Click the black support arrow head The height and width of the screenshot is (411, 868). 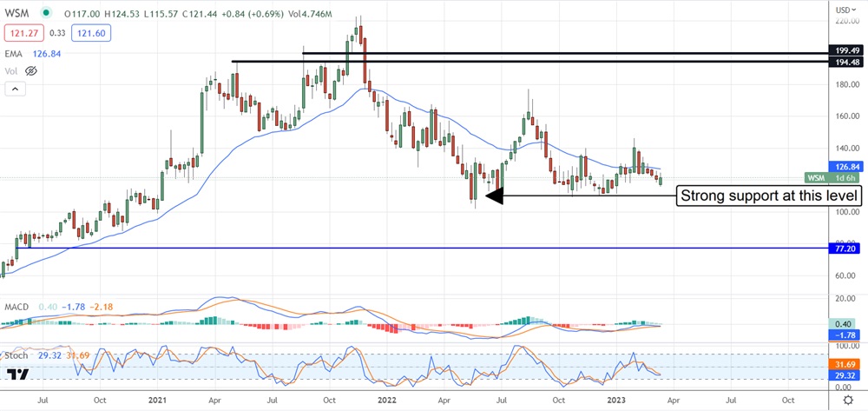click(x=494, y=196)
